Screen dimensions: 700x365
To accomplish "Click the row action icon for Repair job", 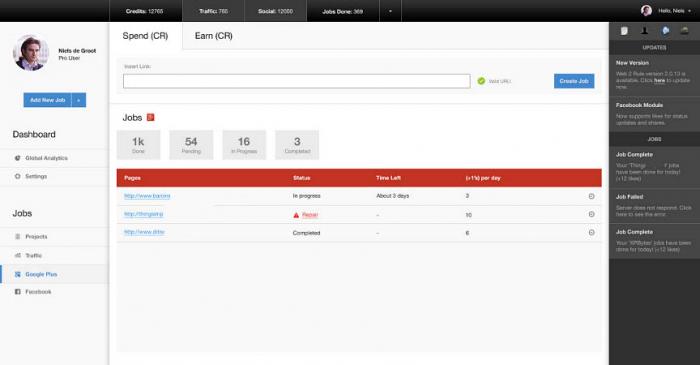I will click(x=592, y=214).
